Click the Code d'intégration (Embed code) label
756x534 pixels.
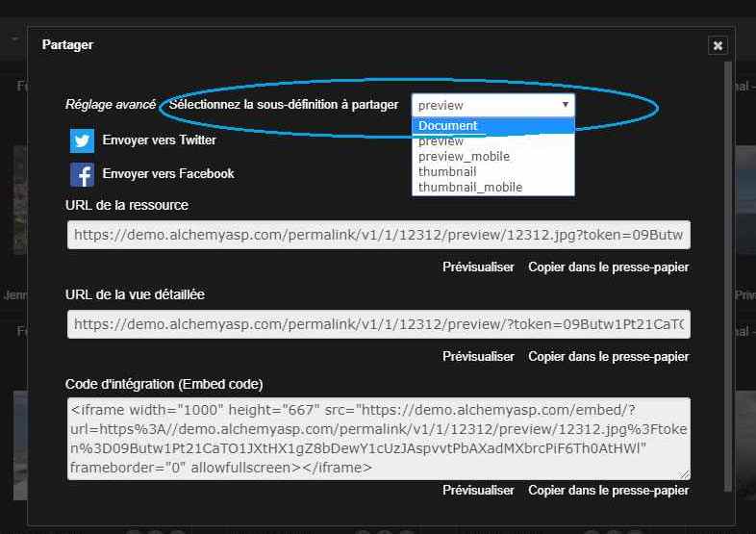164,385
